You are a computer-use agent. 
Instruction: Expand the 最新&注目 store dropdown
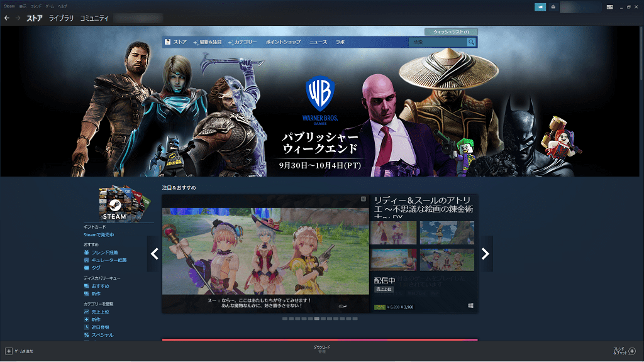[x=208, y=42]
